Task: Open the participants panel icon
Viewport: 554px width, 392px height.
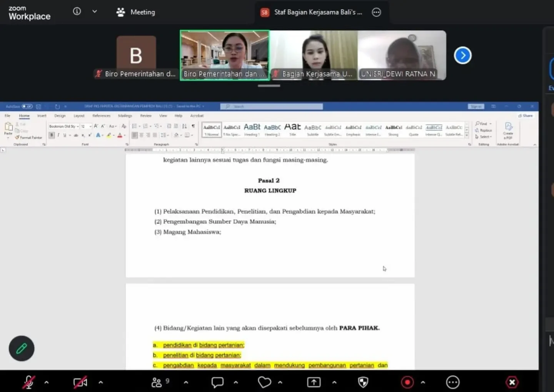Action: pyautogui.click(x=157, y=382)
